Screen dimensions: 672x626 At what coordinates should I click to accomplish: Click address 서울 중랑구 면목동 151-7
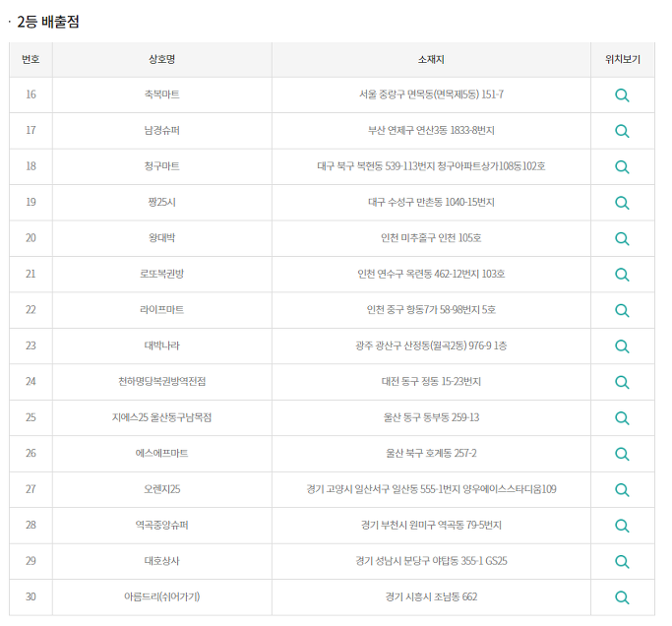[x=431, y=94]
